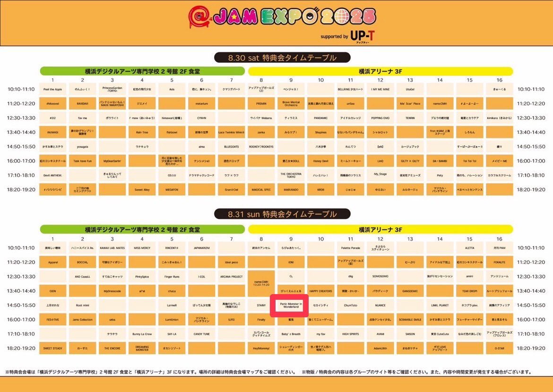Select the MARUKADO slot
Screen dimensions: 553x392
291,190
